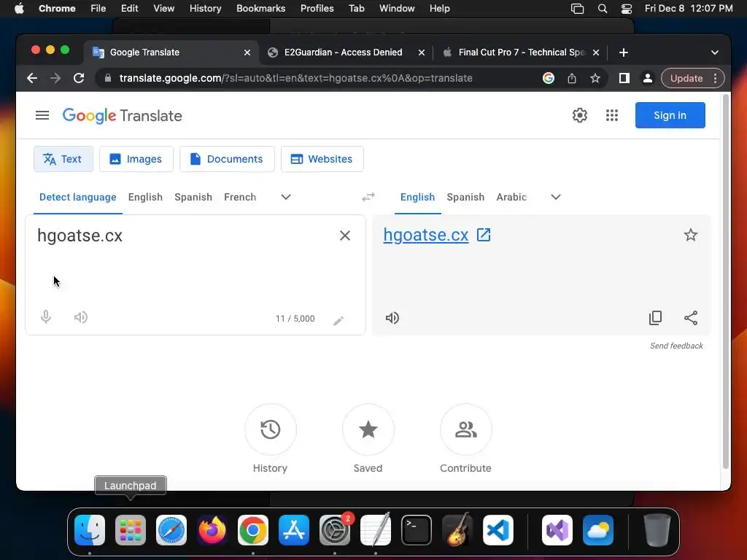747x560 pixels.
Task: Share this page from the address bar
Action: pos(572,78)
